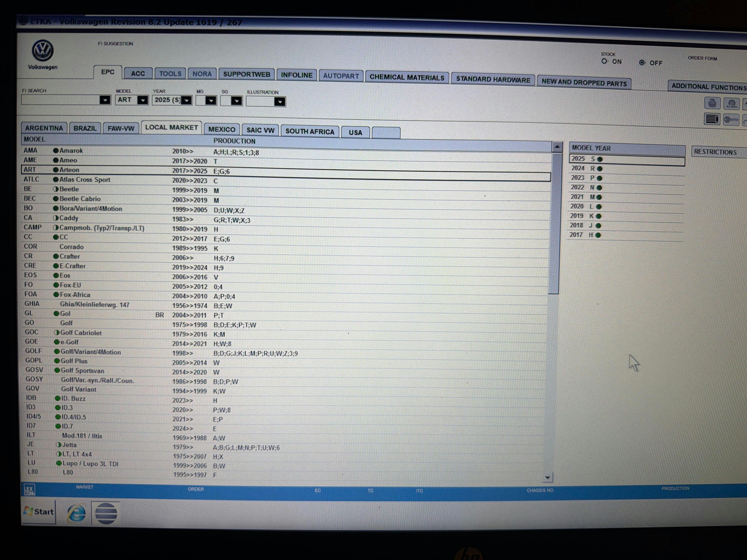Click the stamp icon beside the printer
747x560 pixels.
[731, 104]
